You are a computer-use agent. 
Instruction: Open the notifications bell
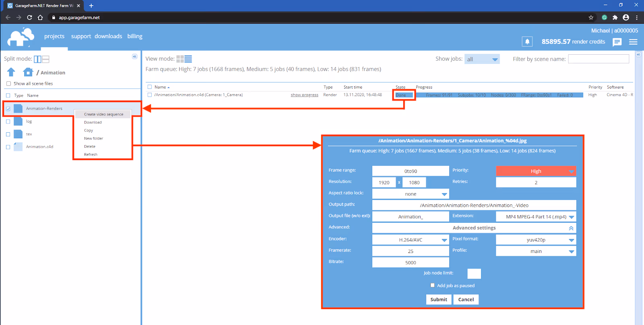tap(527, 41)
